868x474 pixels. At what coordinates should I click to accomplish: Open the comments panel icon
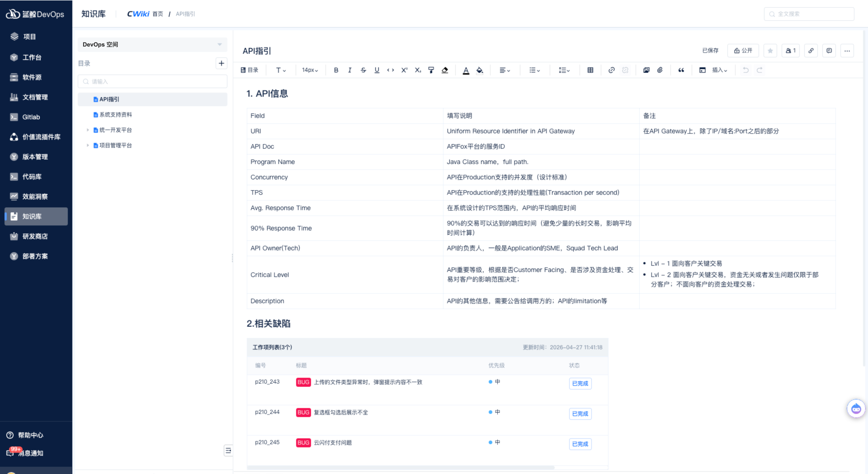click(x=829, y=51)
